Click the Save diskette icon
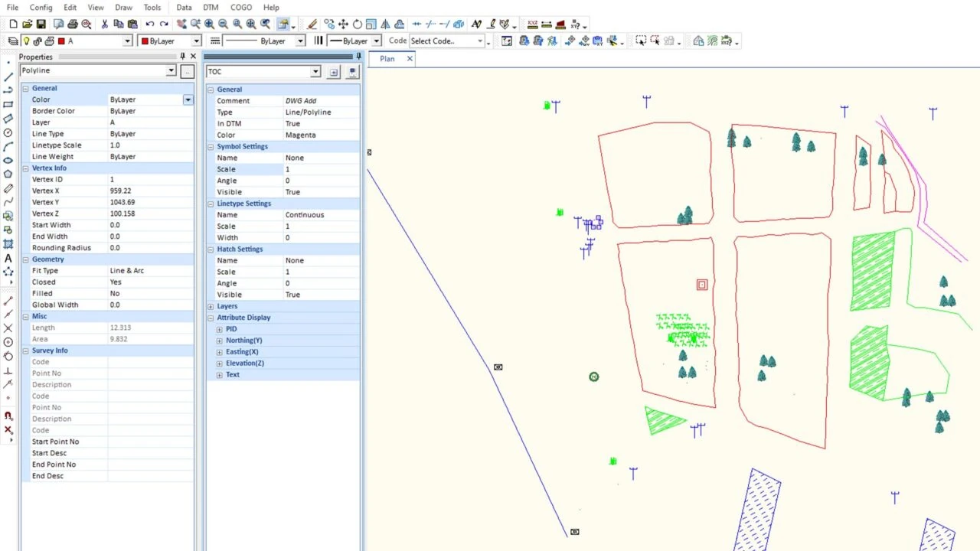This screenshot has height=551, width=980. [x=41, y=24]
